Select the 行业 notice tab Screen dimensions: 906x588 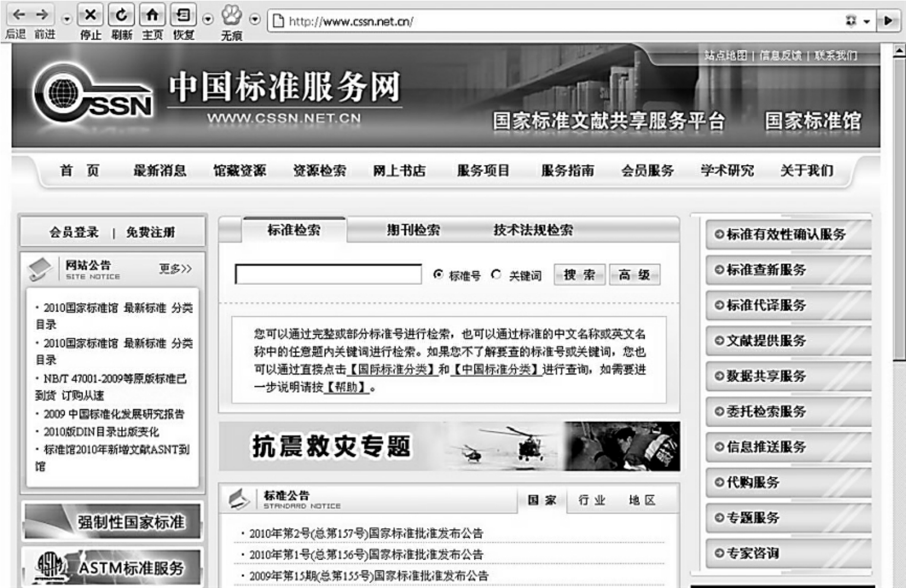(x=592, y=500)
